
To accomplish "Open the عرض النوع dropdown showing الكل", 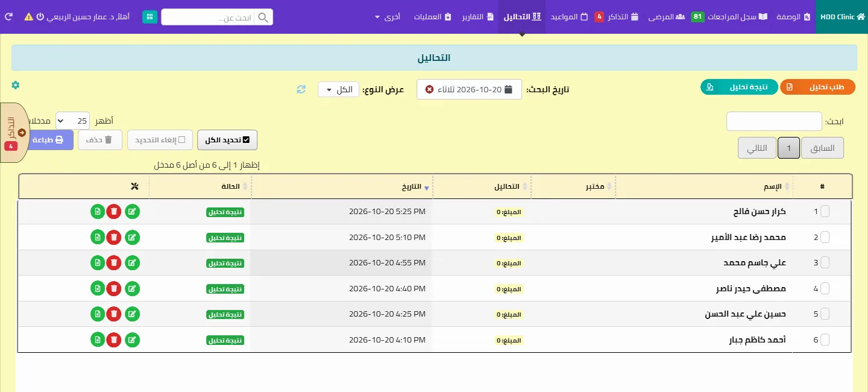I will (339, 90).
